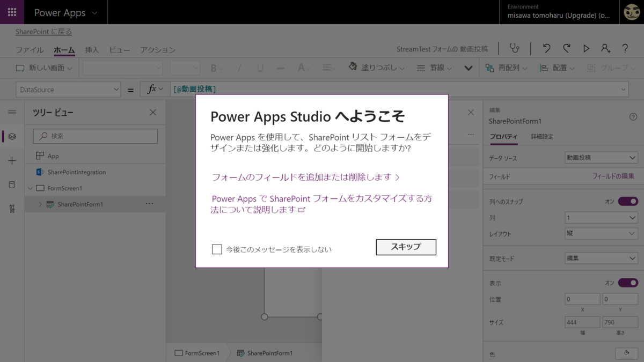
Task: Expand the SharePointForm1 tree node
Action: [x=40, y=204]
